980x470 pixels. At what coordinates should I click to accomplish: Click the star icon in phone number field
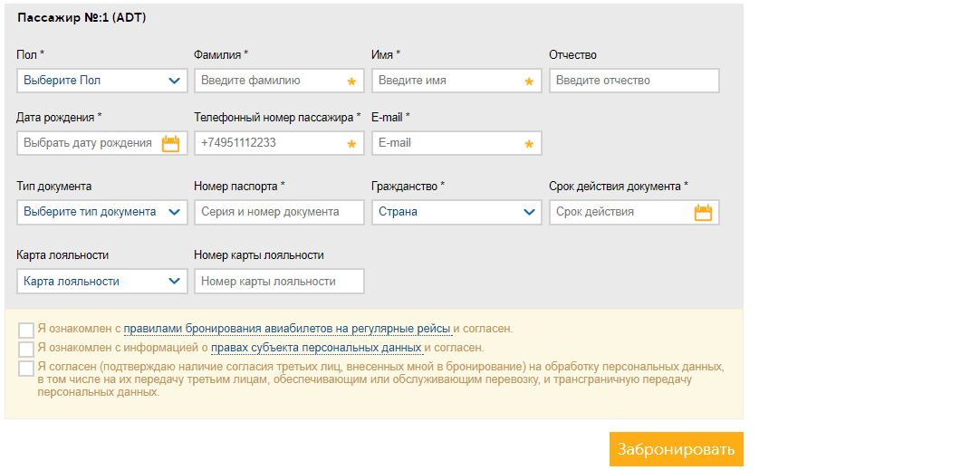point(351,144)
